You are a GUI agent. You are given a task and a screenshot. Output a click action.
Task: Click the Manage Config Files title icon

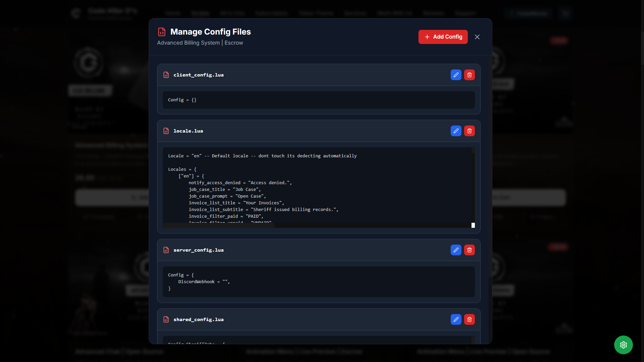(x=162, y=32)
